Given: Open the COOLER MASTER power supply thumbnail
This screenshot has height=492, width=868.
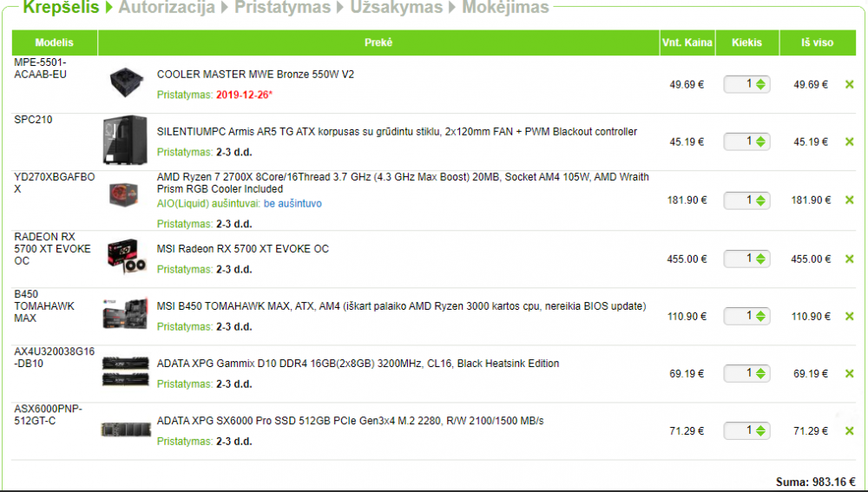Looking at the screenshot, I should tap(126, 83).
